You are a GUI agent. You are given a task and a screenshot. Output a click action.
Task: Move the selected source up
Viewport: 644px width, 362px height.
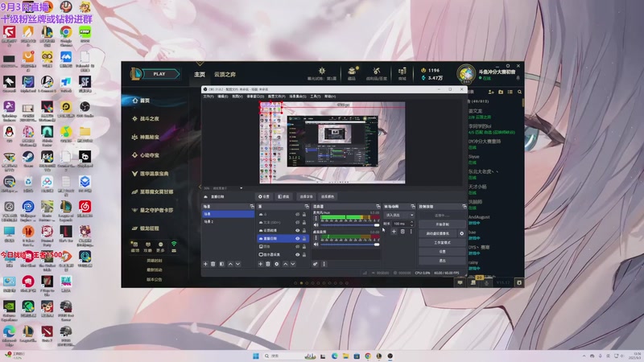coord(286,264)
